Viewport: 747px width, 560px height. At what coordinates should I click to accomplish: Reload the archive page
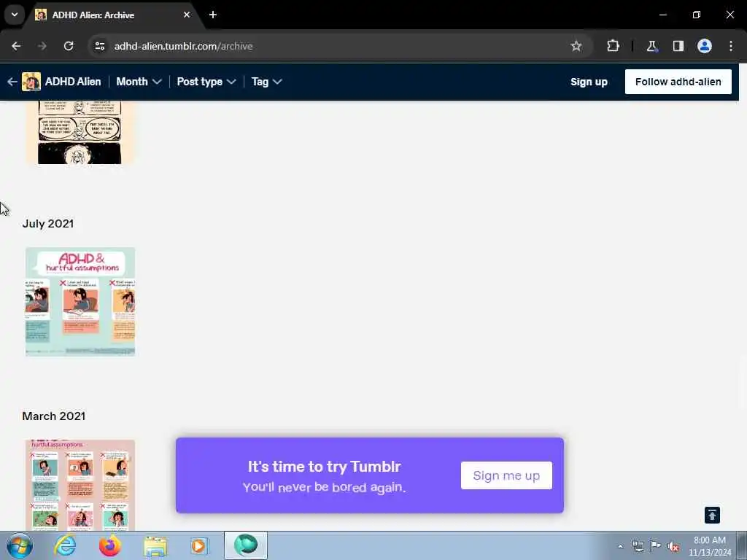[x=69, y=46]
